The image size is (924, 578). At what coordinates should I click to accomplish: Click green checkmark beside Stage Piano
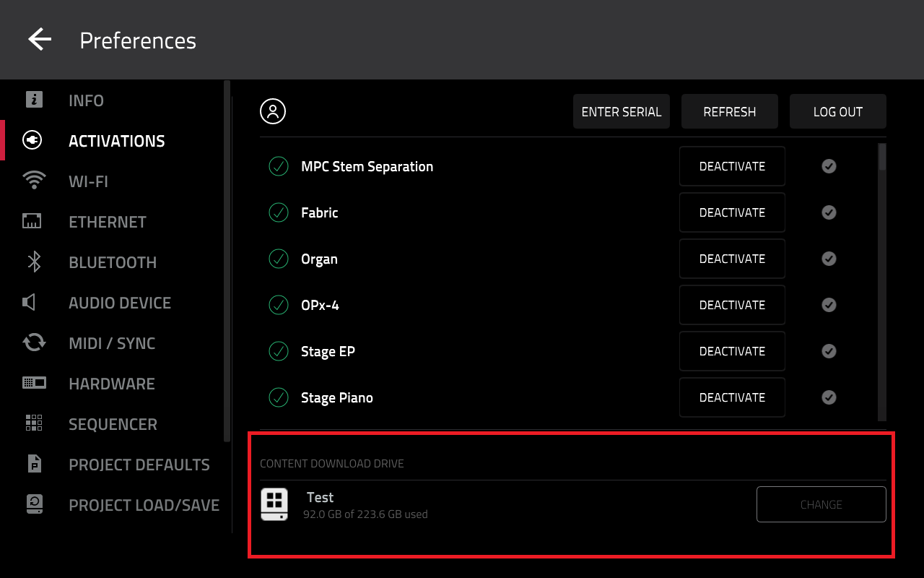point(279,397)
